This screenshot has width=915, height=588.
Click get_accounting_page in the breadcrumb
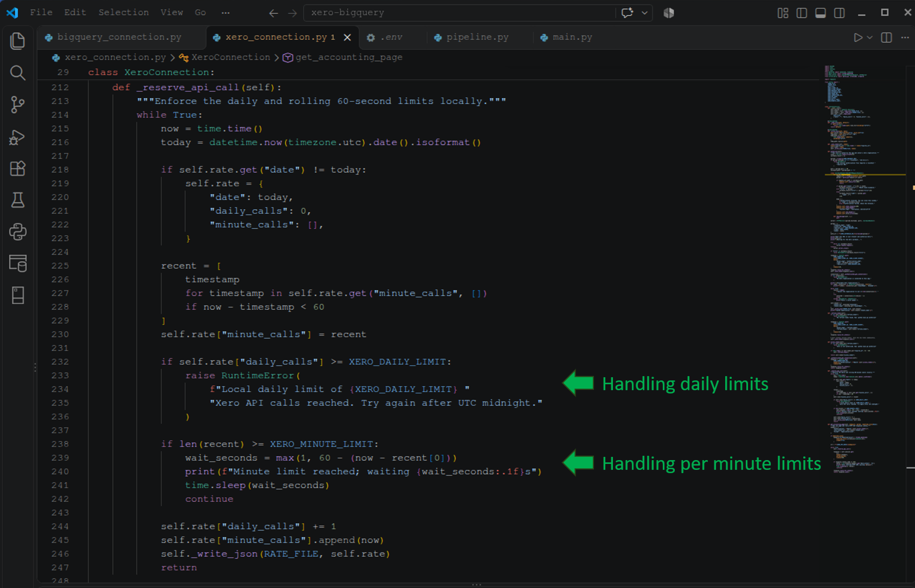pyautogui.click(x=349, y=57)
